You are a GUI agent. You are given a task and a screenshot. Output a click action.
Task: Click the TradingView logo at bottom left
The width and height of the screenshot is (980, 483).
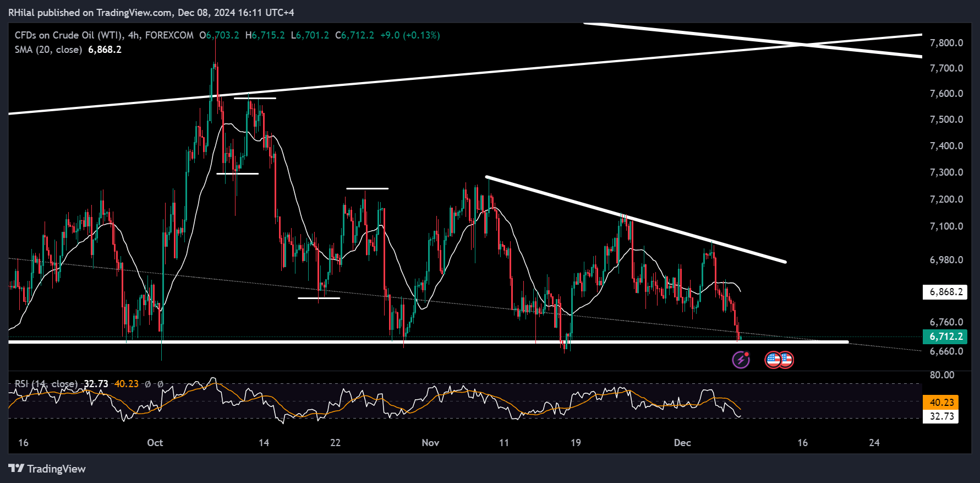point(47,469)
